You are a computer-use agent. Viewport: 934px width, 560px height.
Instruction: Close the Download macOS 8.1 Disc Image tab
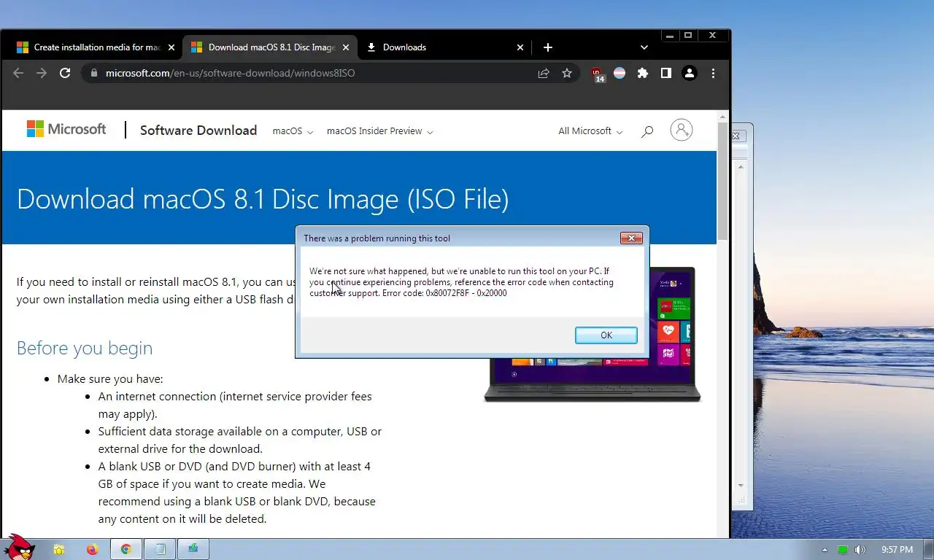point(346,47)
